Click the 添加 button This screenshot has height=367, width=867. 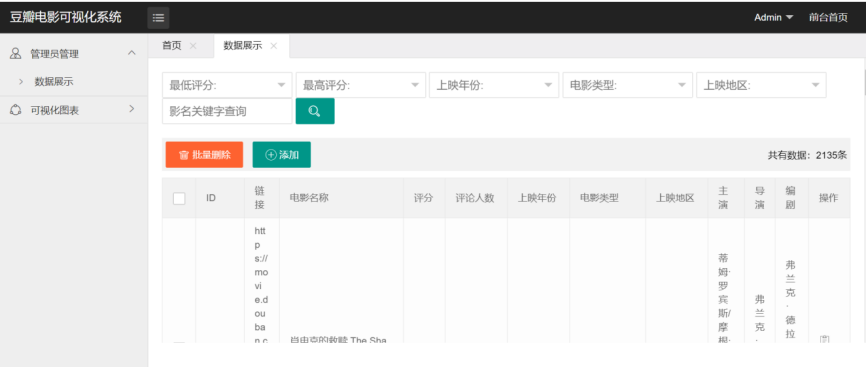point(281,155)
